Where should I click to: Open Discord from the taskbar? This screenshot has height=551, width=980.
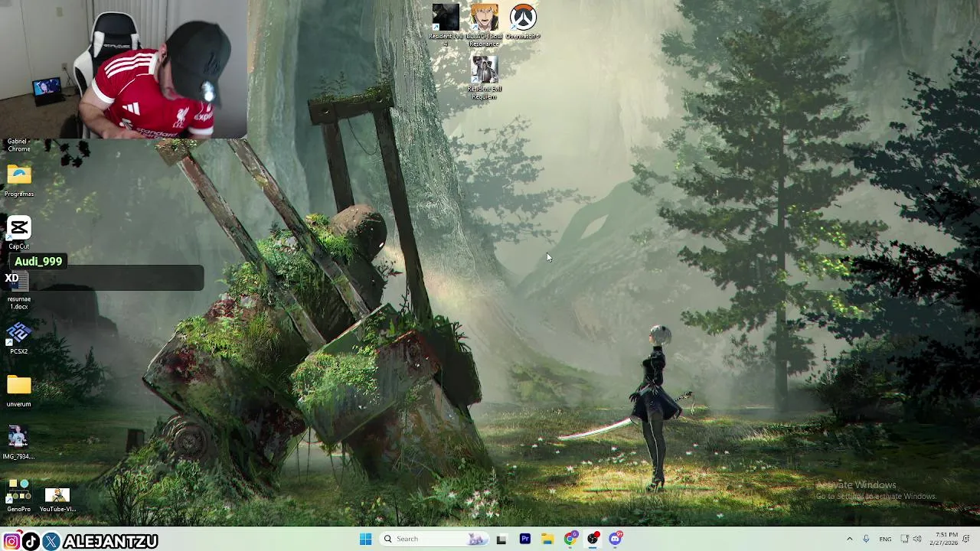616,539
